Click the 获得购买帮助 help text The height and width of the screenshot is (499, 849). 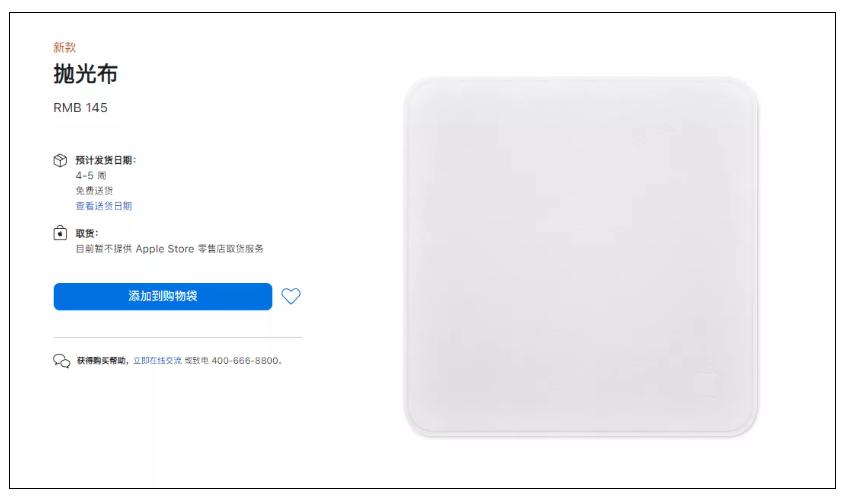coord(102,360)
